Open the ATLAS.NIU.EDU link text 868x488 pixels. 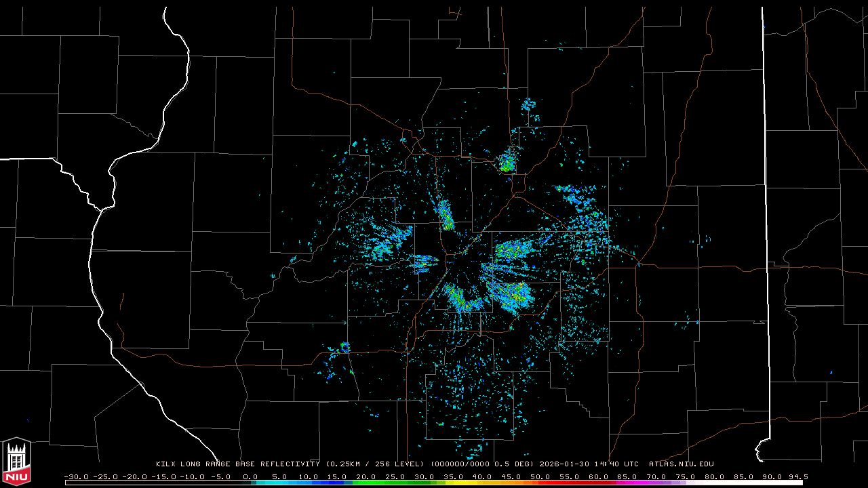pos(681,464)
